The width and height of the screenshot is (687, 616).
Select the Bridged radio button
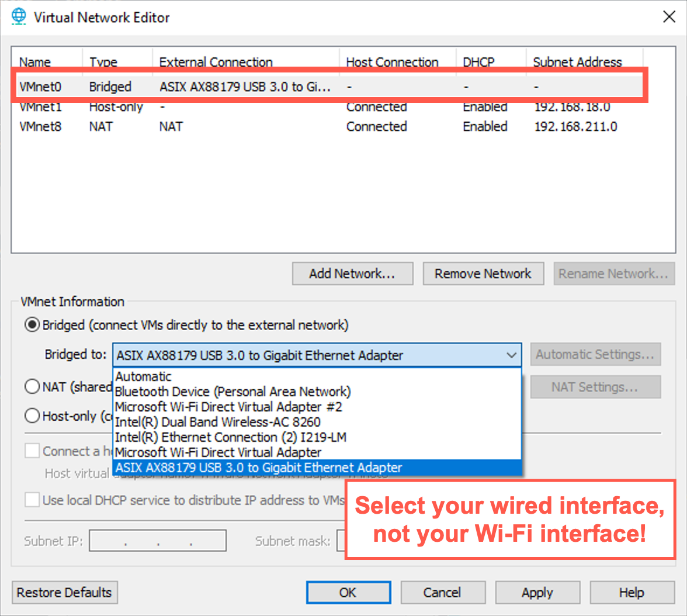[x=32, y=325]
